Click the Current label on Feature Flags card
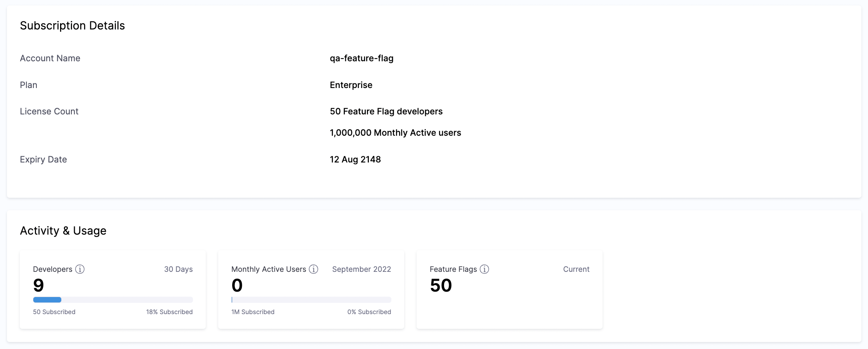The width and height of the screenshot is (868, 349). tap(576, 269)
